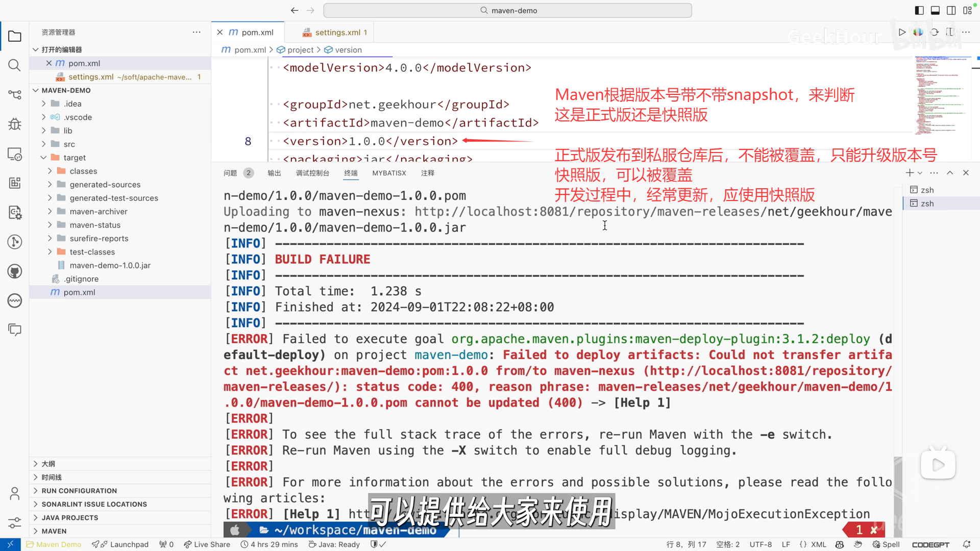Toggle the primary side bar layout icon

pyautogui.click(x=919, y=10)
